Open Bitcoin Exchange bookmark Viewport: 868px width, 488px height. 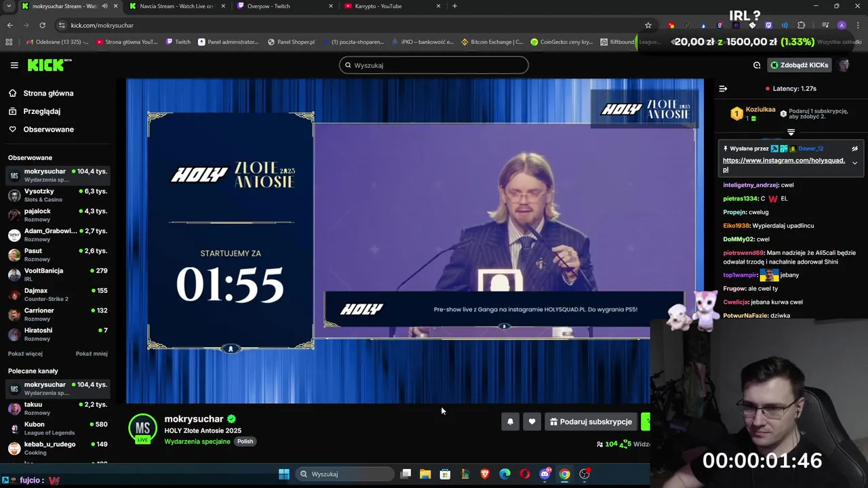pyautogui.click(x=492, y=42)
